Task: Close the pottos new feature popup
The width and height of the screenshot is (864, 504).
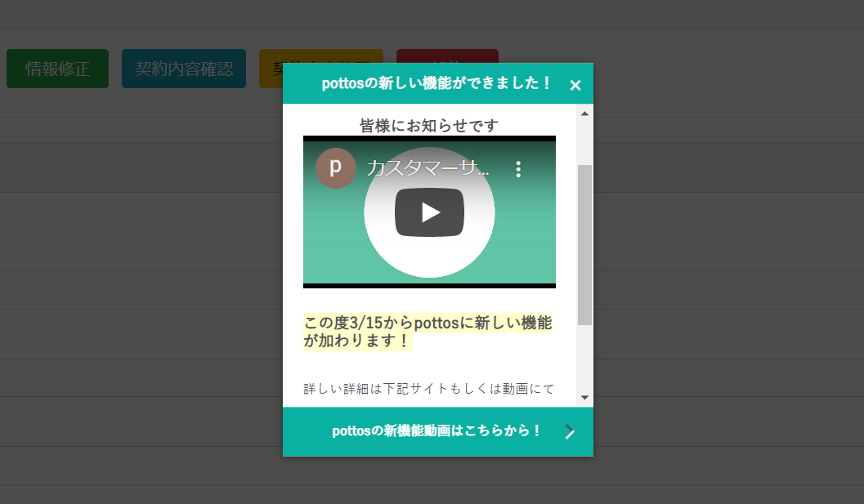Action: point(575,86)
